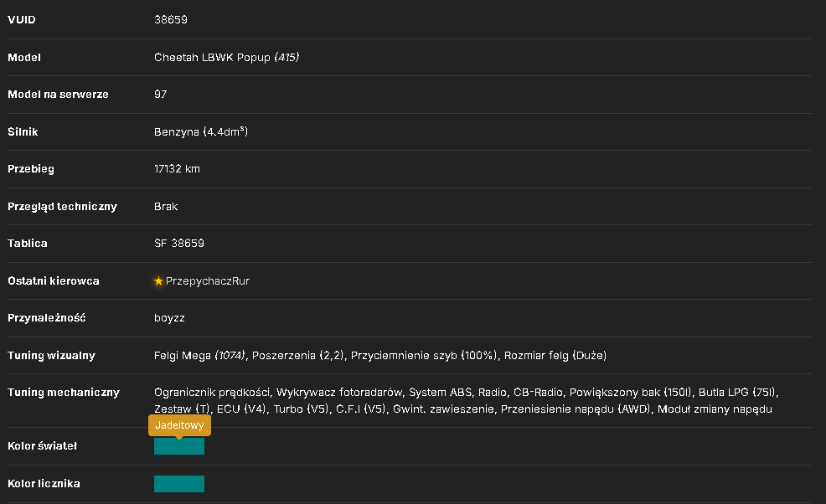The image size is (826, 504).
Task: Click the Kolor świateł teal swatch
Action: pyautogui.click(x=179, y=446)
